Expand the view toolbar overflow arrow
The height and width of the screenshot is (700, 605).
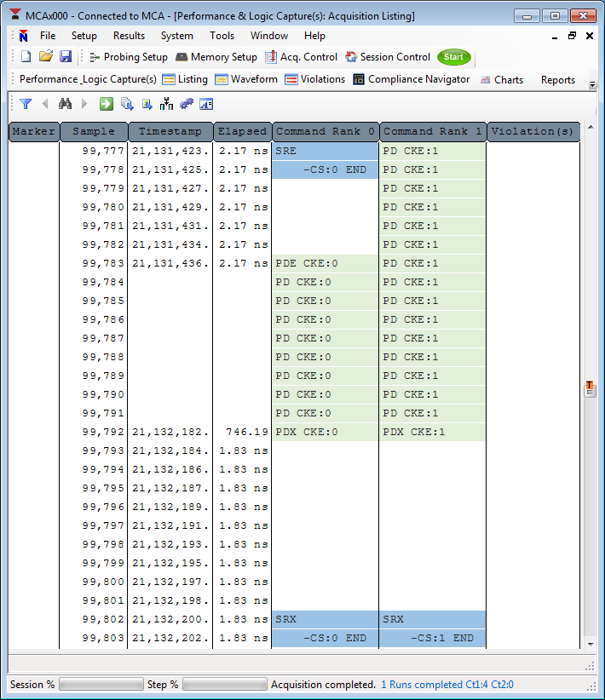pos(593,83)
